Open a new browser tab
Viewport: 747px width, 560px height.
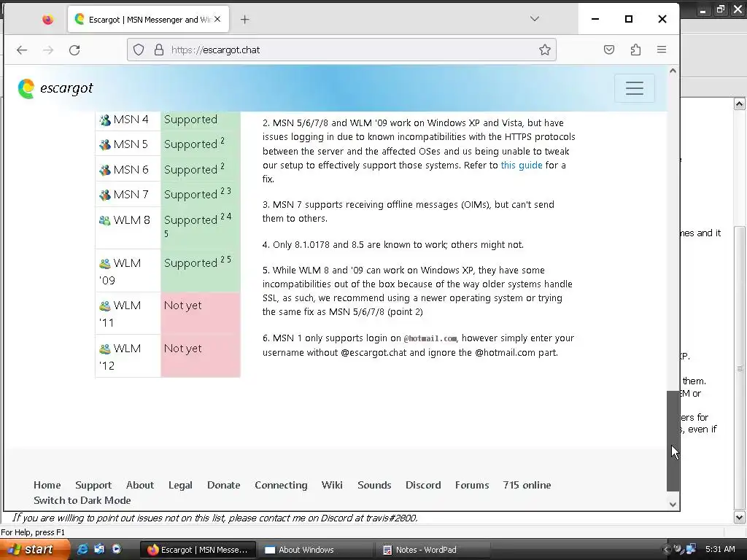click(245, 20)
